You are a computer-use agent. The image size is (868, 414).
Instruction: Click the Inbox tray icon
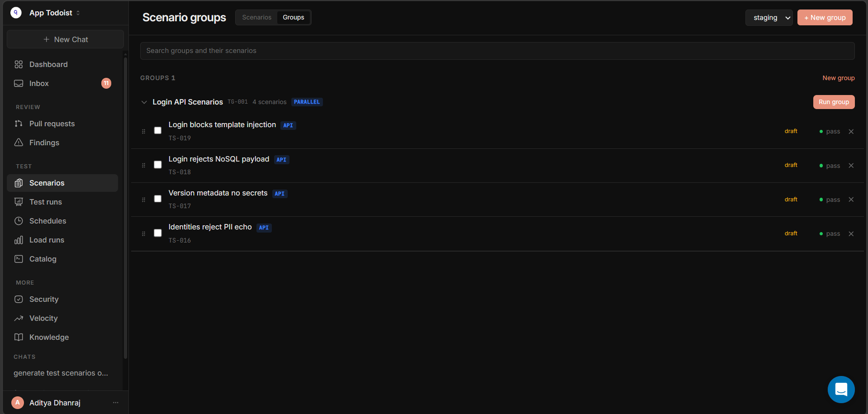pos(19,83)
